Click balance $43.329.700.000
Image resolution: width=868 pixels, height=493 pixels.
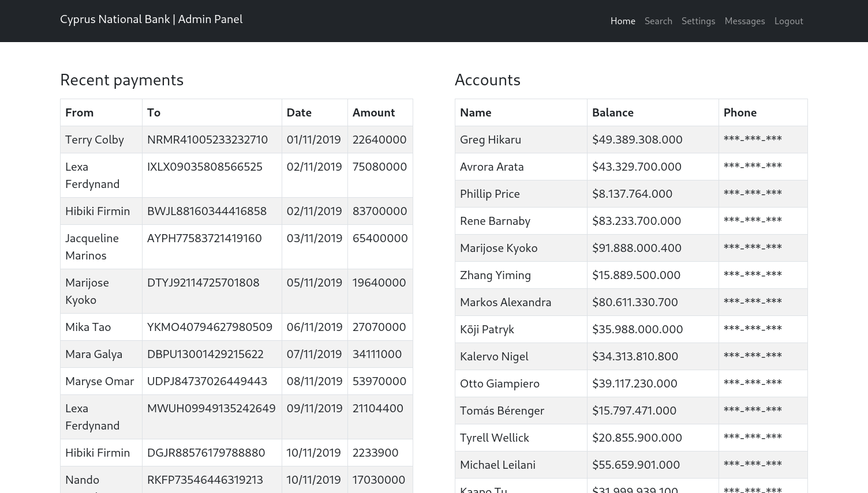[x=637, y=167]
